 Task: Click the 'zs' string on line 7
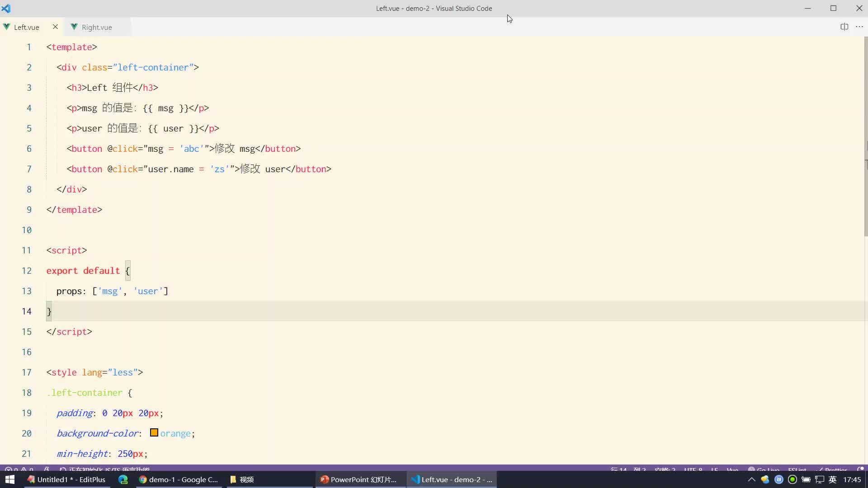pos(219,169)
